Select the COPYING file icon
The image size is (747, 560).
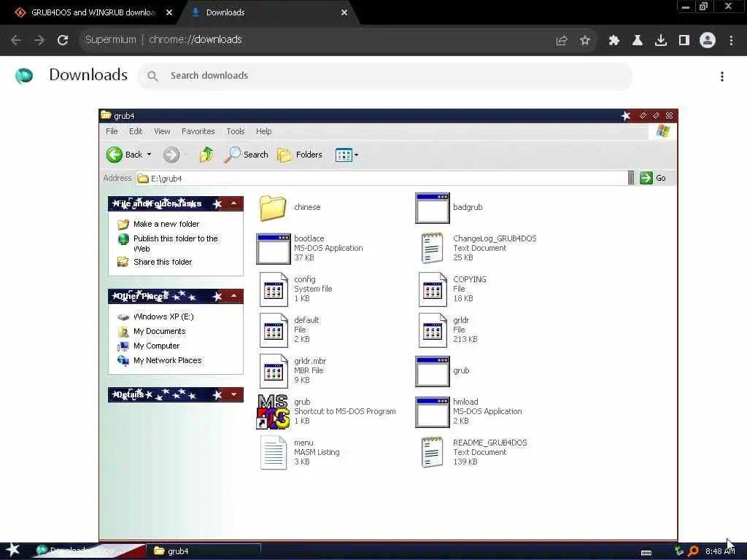433,289
